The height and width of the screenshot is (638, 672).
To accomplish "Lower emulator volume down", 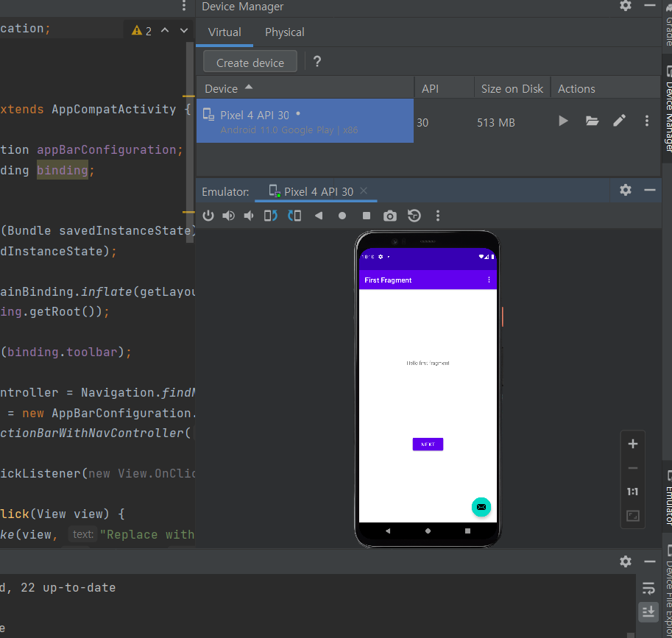I will click(249, 216).
